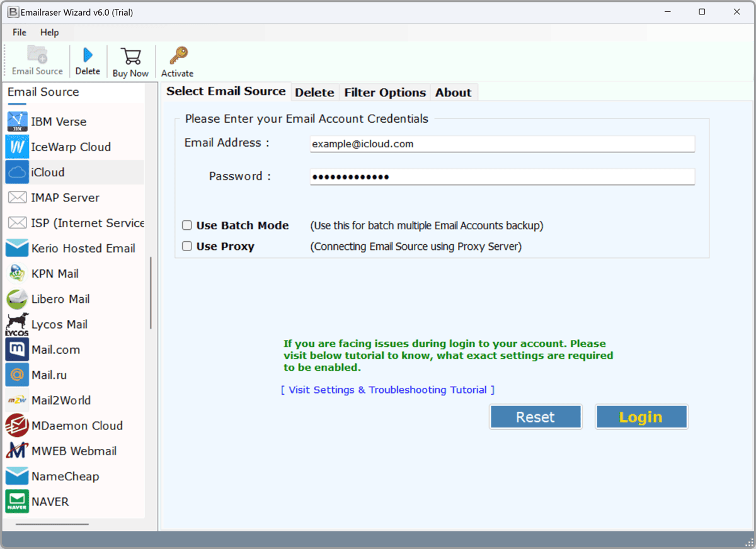The width and height of the screenshot is (756, 549).
Task: Select the 'Kerio Hosted Email' list entry text
Action: [x=83, y=248]
